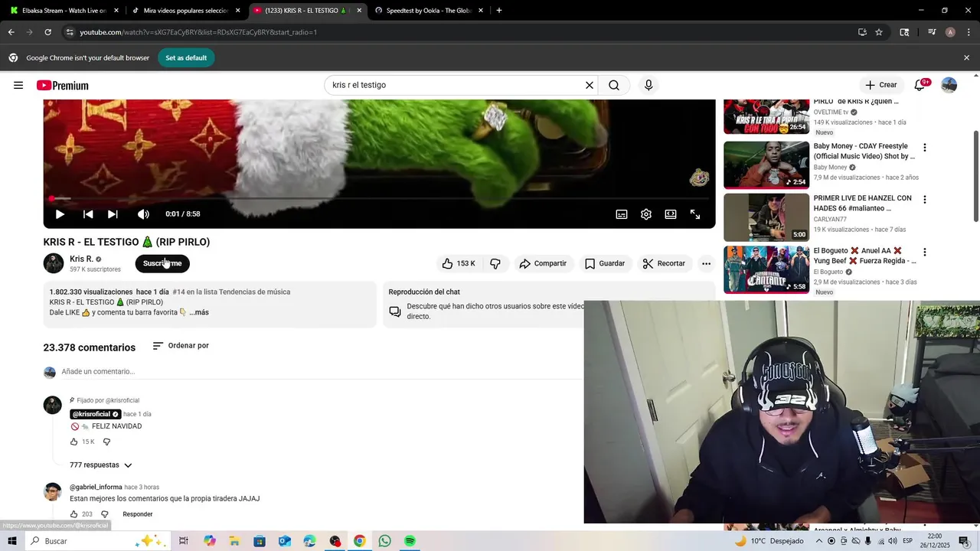Open options menu for Baby Money video
The width and height of the screenshot is (980, 551).
[924, 148]
